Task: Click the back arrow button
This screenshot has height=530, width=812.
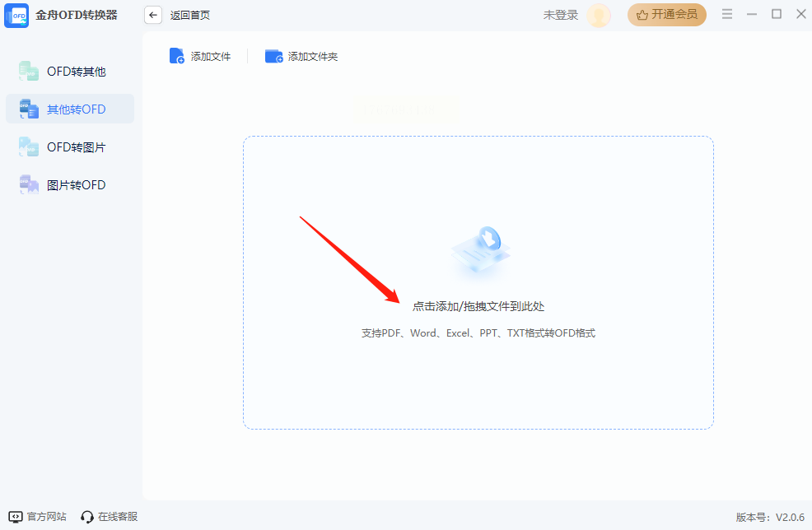Action: click(153, 15)
